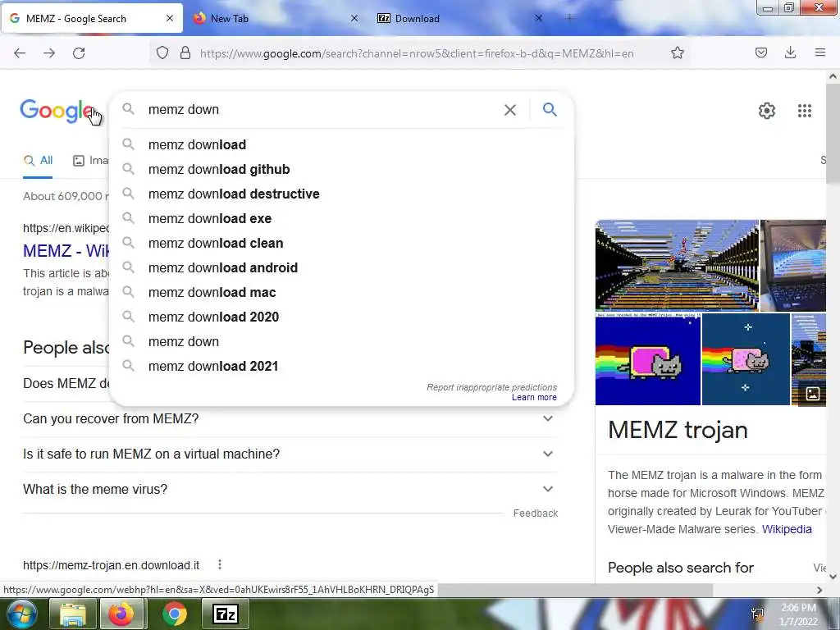The width and height of the screenshot is (840, 630).
Task: Click the vertical scrollbar down arrow
Action: pos(833,577)
